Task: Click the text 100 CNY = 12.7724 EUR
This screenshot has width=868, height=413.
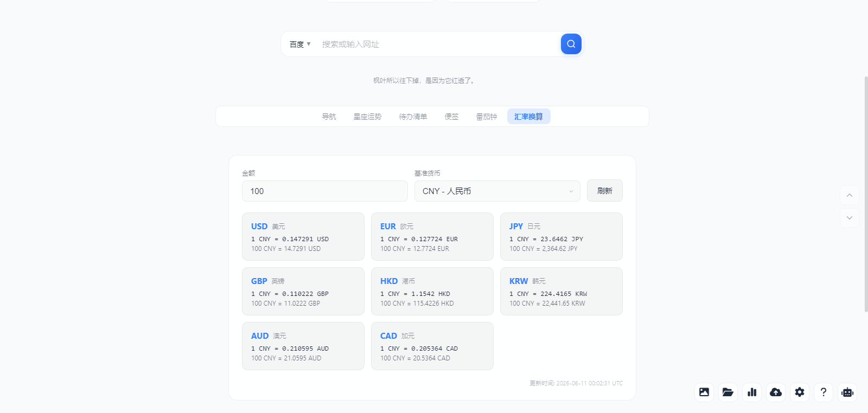Action: pyautogui.click(x=414, y=249)
